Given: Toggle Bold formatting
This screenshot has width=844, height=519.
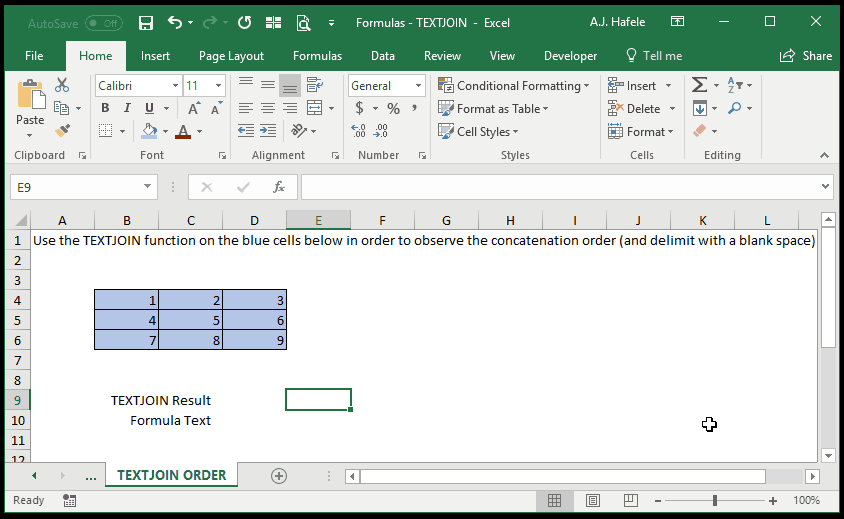Looking at the screenshot, I should (106, 108).
